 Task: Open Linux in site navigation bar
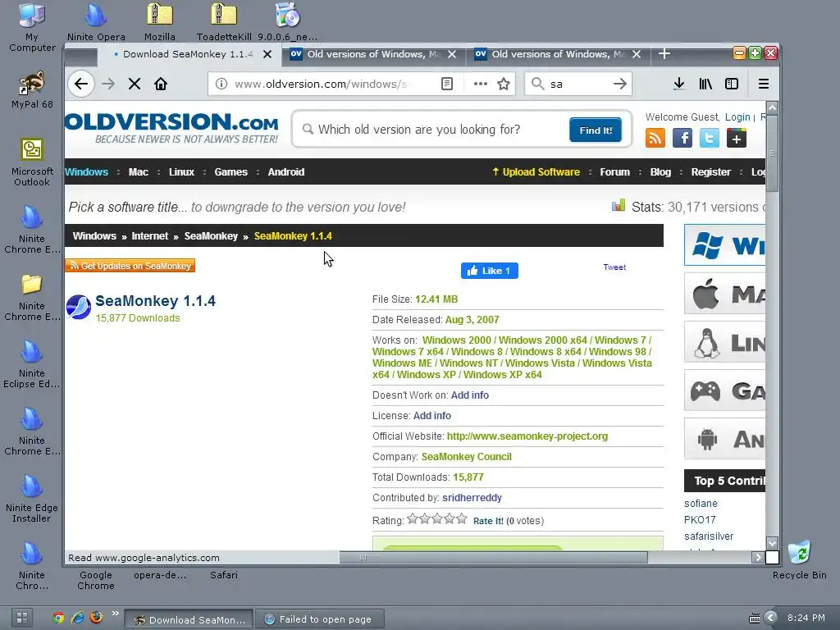coord(181,172)
